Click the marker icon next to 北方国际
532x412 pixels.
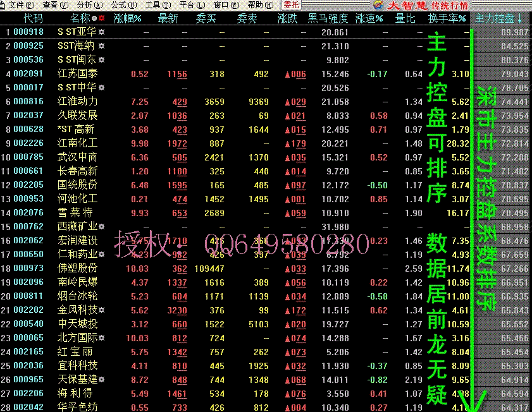coord(101,338)
